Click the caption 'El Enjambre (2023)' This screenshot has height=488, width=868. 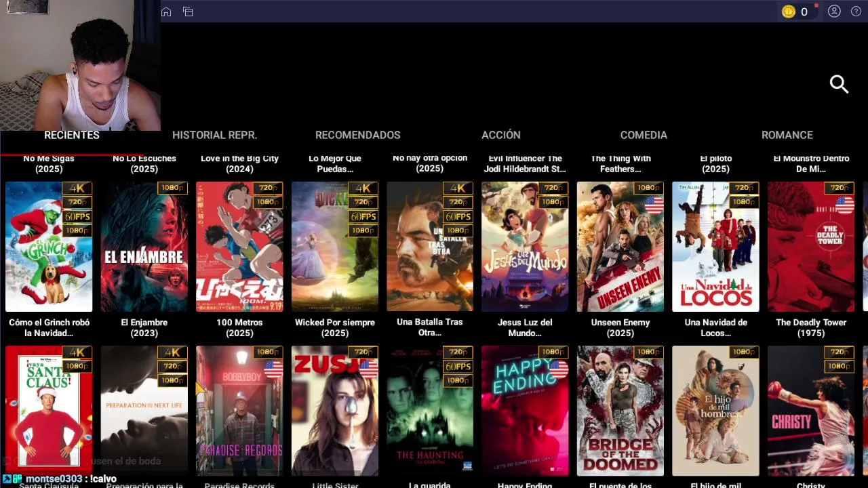144,327
